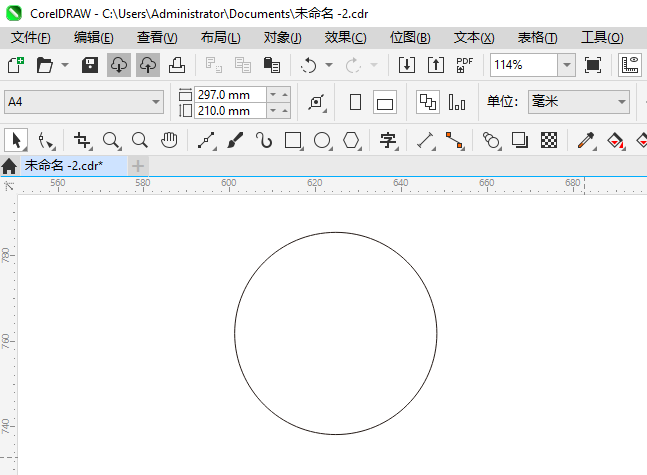Select the Ellipse tool
The height and width of the screenshot is (475, 647).
tap(322, 140)
